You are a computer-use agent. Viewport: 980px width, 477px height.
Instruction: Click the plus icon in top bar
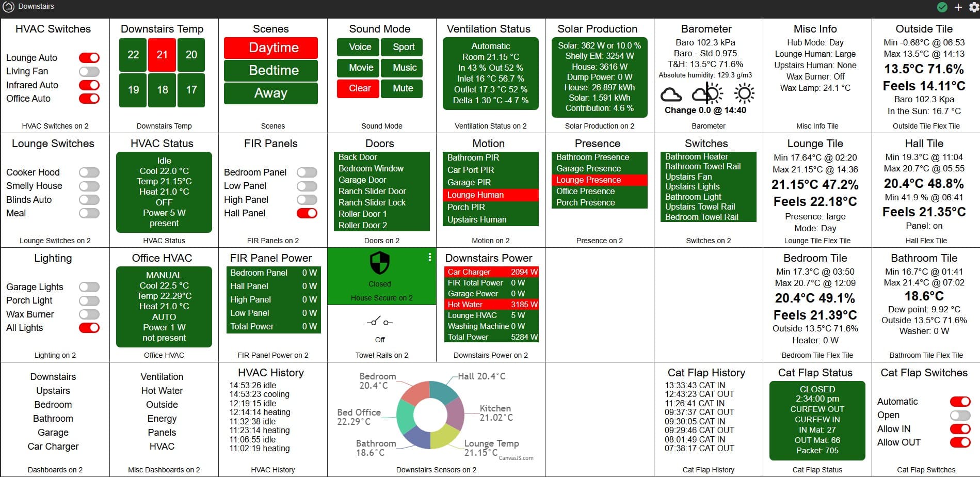pyautogui.click(x=958, y=7)
